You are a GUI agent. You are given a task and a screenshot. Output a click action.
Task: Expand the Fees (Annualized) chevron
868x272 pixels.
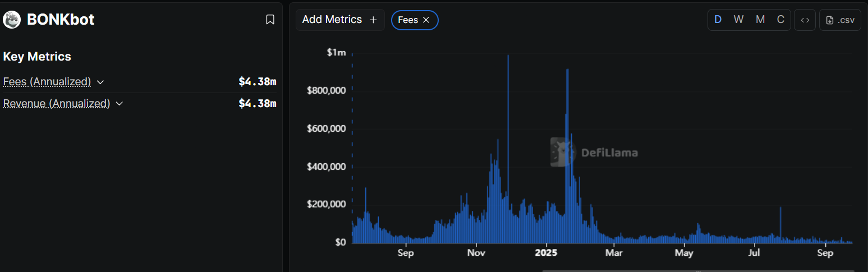[100, 82]
